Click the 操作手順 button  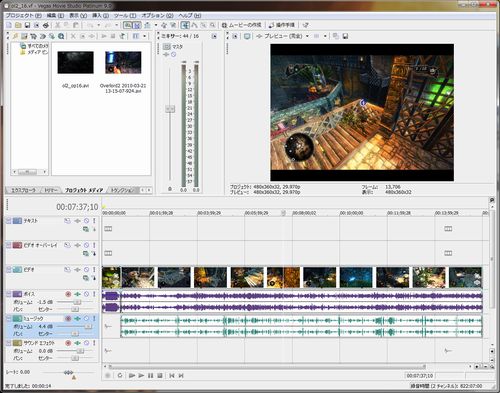[x=282, y=25]
